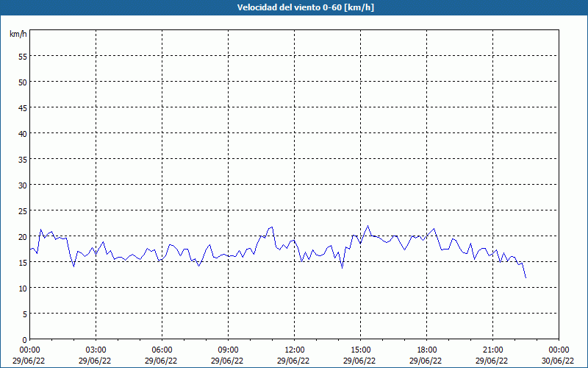588x368 pixels.
Task: Click the 21:00 time axis label
Action: click(492, 350)
